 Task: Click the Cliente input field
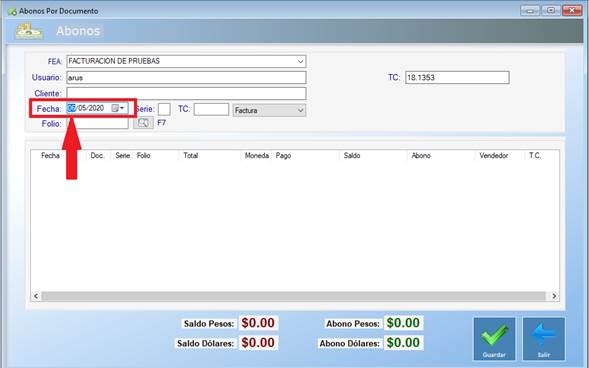[x=186, y=94]
